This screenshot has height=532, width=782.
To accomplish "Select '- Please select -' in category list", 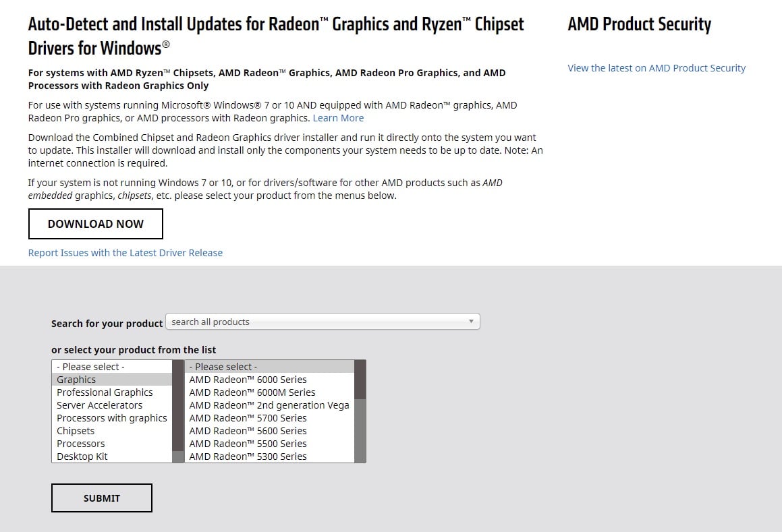I will click(112, 367).
